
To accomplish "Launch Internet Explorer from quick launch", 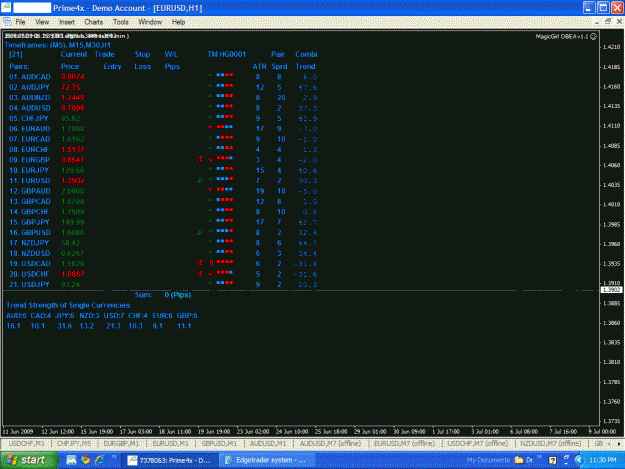I will pos(100,460).
